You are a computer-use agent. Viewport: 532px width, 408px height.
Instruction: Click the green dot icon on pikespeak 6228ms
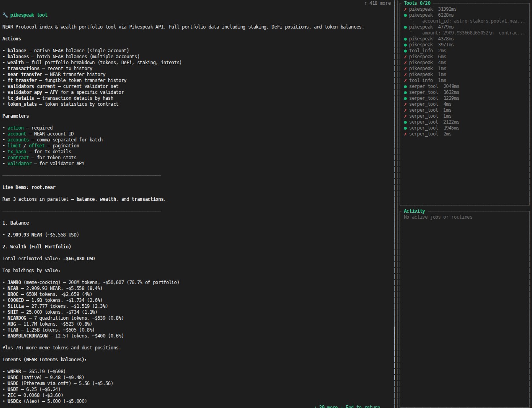coord(405,15)
